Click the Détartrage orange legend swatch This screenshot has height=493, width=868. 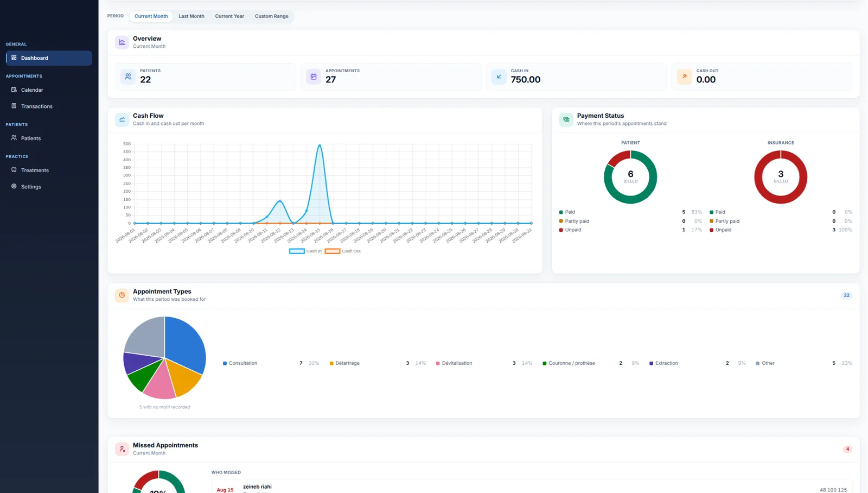click(x=331, y=363)
